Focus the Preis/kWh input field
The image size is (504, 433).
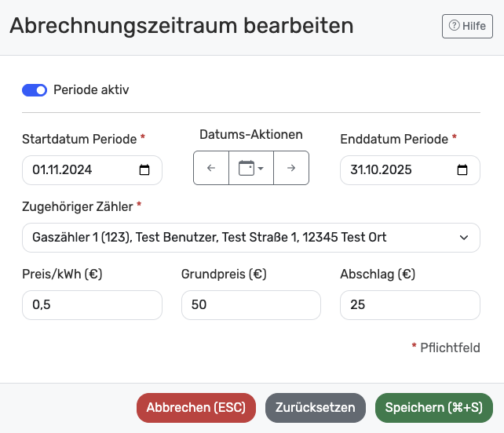(92, 305)
